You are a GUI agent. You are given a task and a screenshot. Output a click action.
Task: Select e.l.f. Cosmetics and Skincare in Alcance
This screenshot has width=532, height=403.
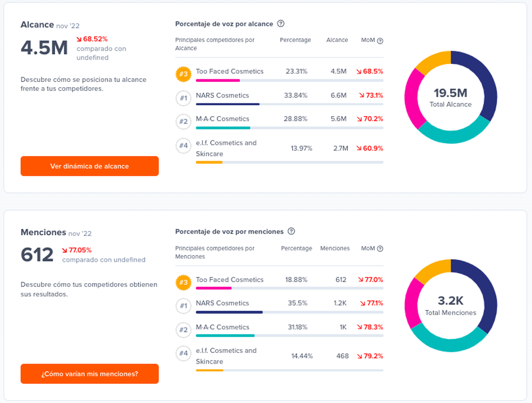(226, 149)
